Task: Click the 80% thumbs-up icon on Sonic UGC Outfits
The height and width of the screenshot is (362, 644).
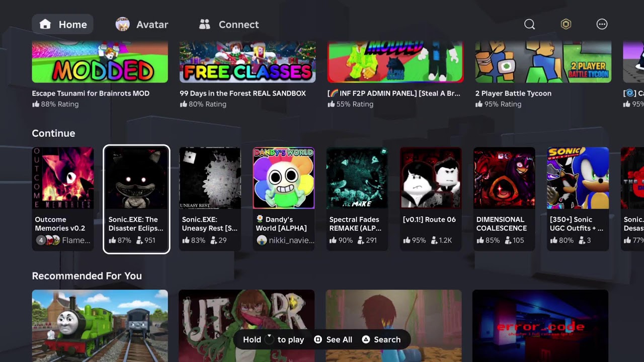Action: point(553,240)
